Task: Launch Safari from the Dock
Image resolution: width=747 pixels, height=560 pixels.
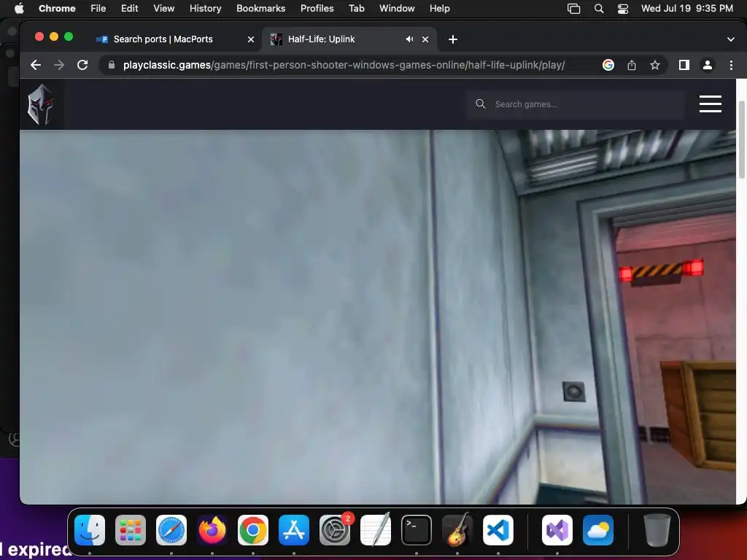Action: click(x=171, y=530)
